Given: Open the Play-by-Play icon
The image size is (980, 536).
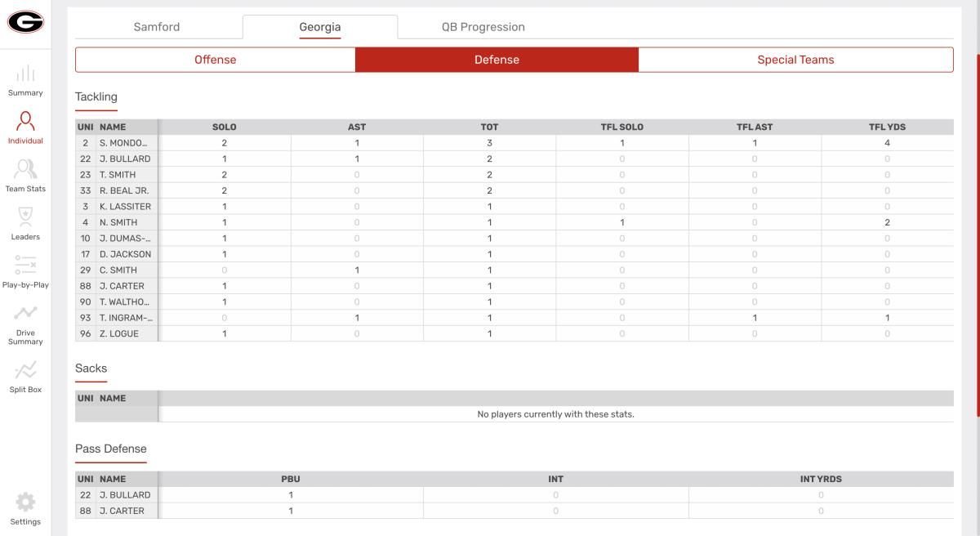Looking at the screenshot, I should (x=25, y=266).
